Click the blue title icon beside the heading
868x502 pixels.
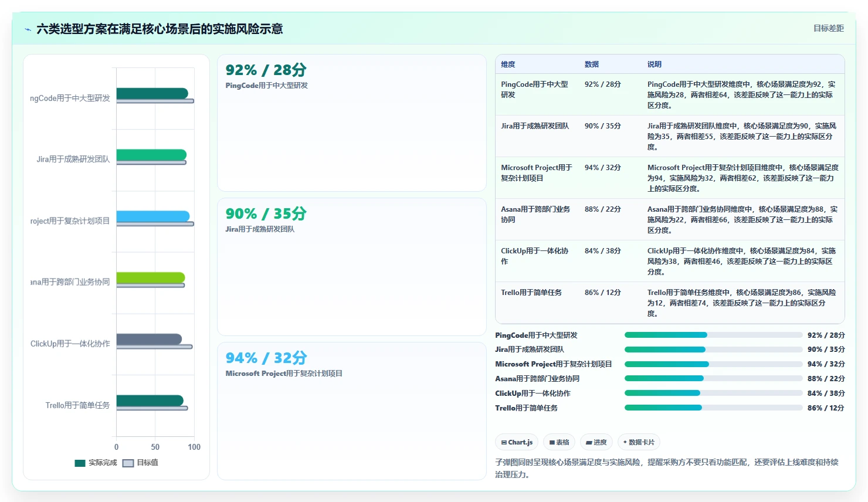[x=28, y=29]
